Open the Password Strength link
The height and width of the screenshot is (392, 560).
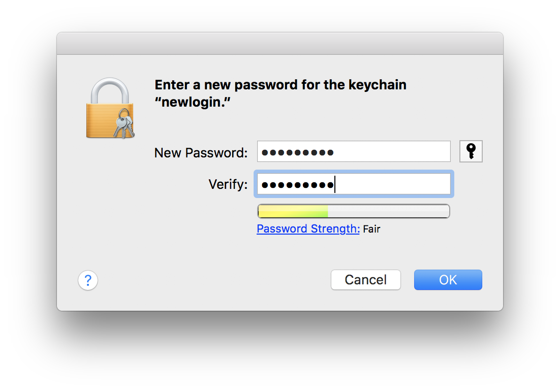click(308, 229)
